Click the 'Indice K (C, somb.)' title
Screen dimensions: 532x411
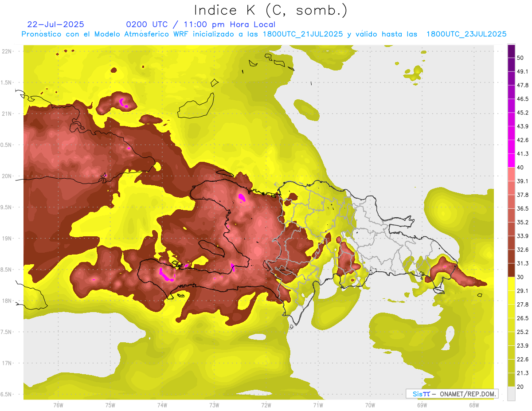270,10
